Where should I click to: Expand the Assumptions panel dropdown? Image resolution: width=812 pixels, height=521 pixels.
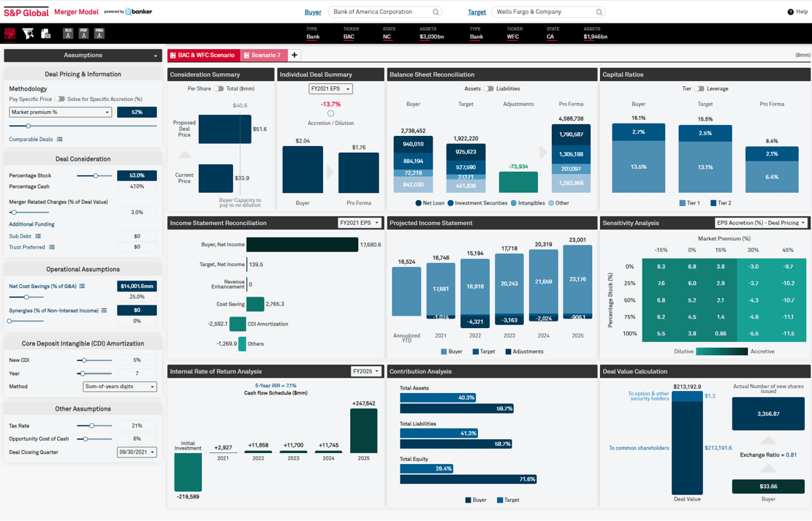point(83,56)
